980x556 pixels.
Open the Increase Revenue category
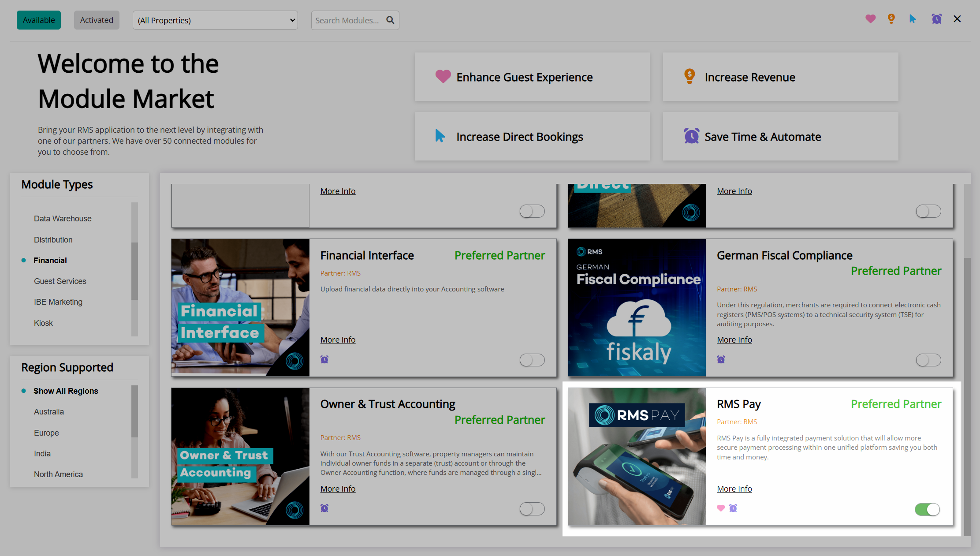tap(780, 77)
